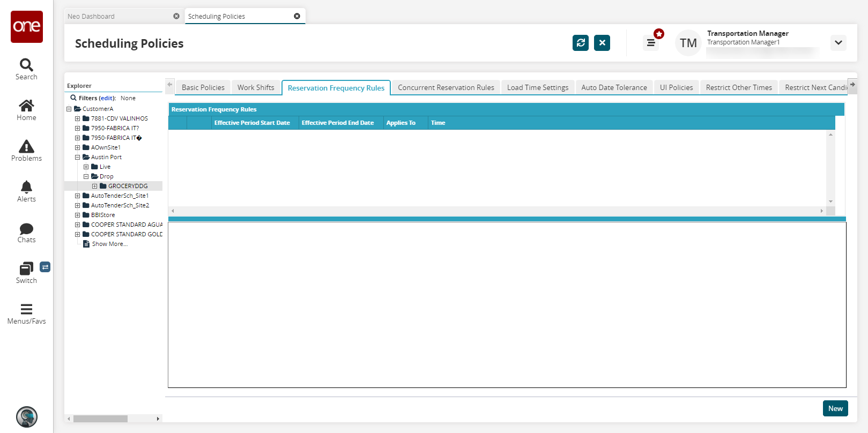Click the New button

point(835,408)
